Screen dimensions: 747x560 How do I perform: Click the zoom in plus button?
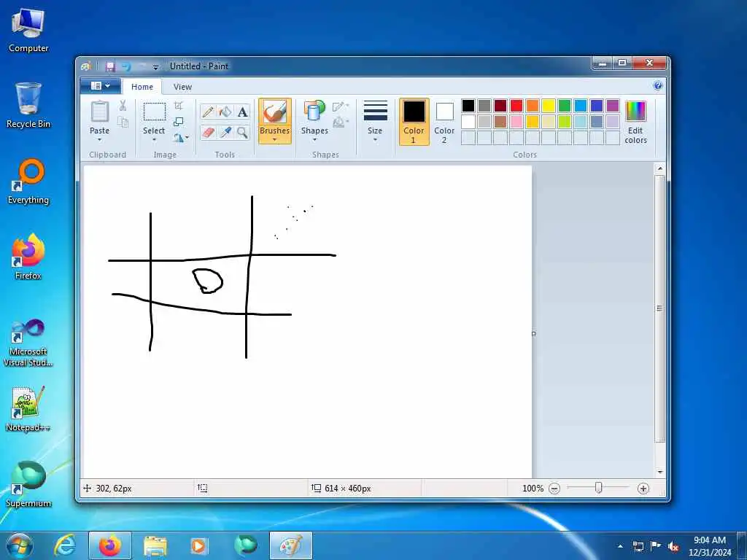(x=643, y=488)
